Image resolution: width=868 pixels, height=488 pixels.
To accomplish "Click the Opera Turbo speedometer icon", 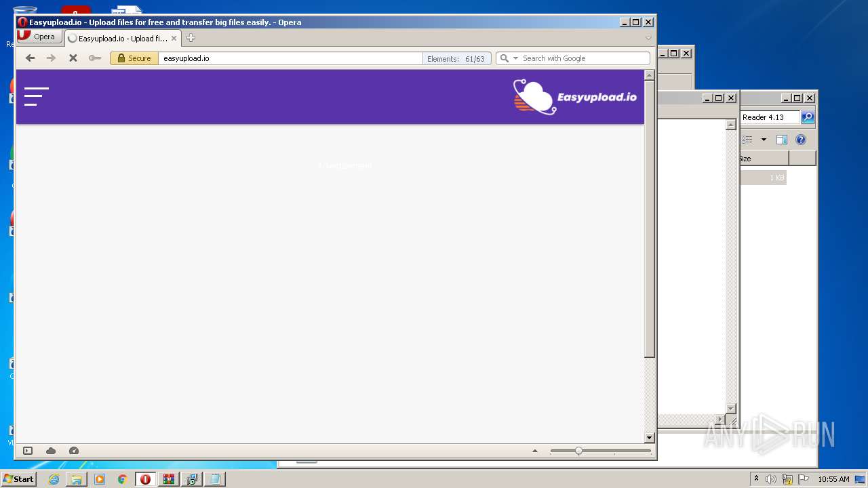I will click(x=74, y=451).
